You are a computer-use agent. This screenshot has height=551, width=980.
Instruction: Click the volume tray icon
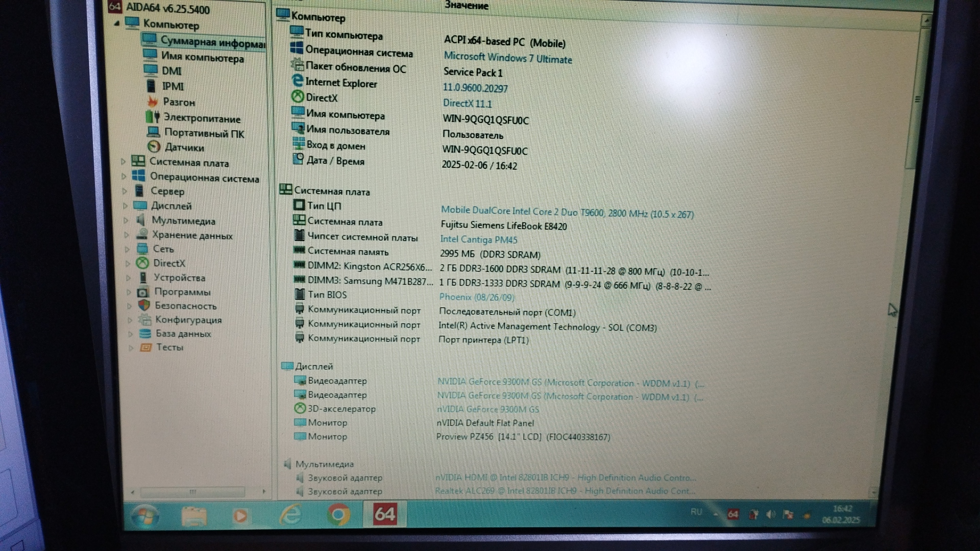click(x=771, y=514)
